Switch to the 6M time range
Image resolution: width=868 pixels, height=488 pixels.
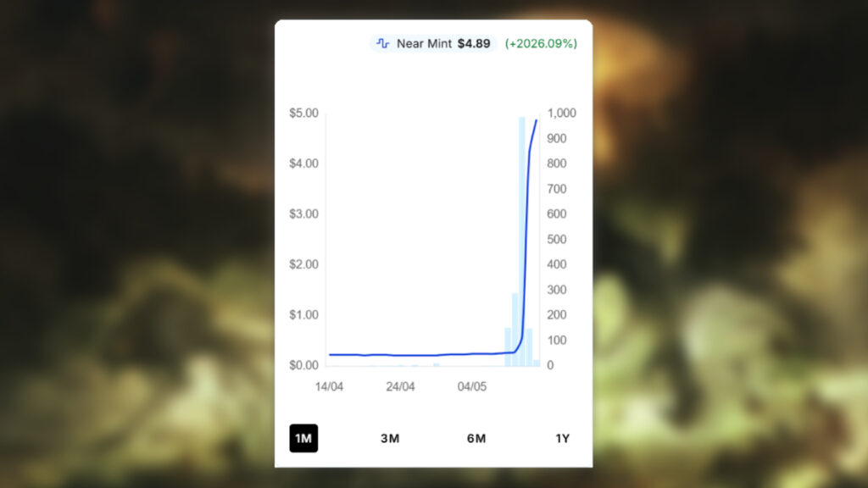click(476, 438)
